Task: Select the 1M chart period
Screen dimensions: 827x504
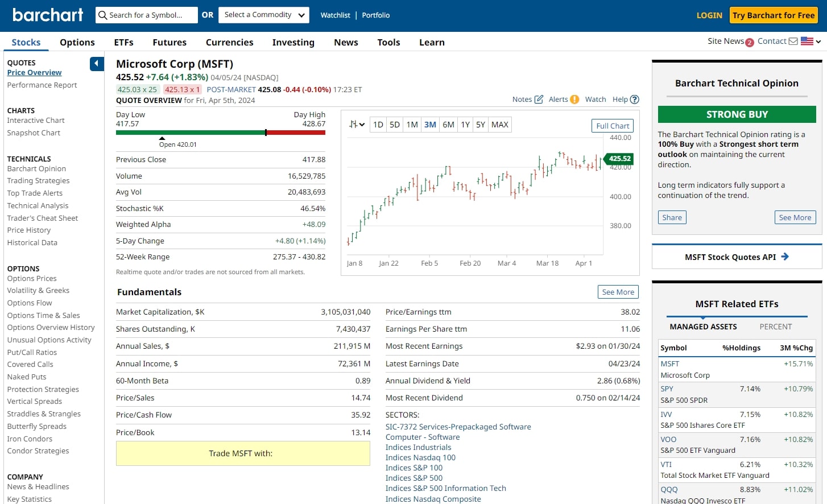Action: [x=412, y=125]
